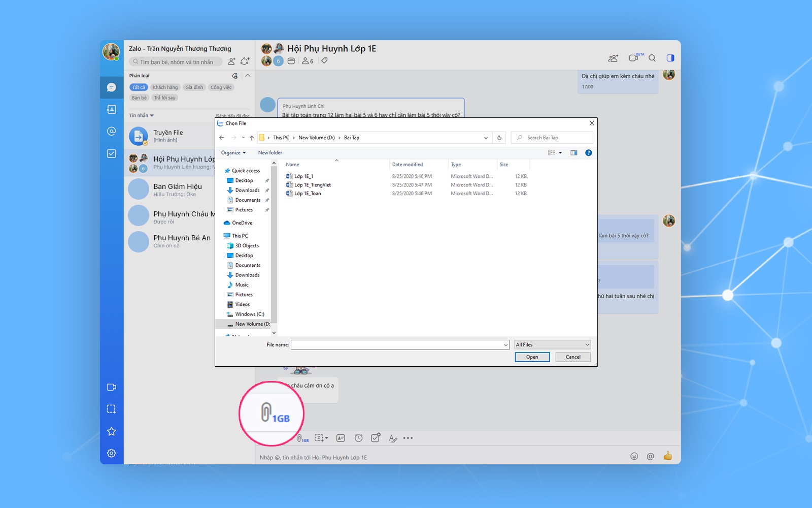Viewport: 812px width, 508px height.
Task: Open the All Files type dropdown
Action: (552, 345)
